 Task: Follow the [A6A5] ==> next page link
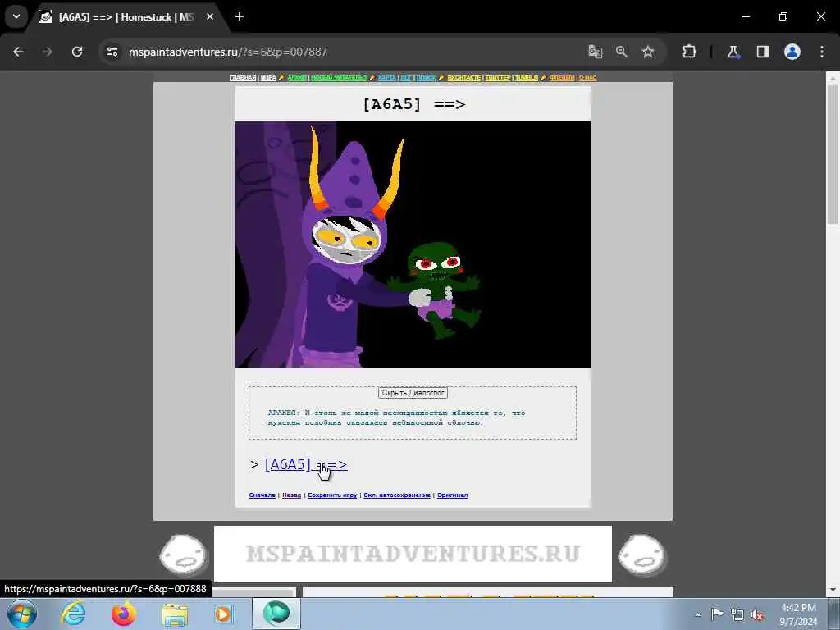coord(306,464)
